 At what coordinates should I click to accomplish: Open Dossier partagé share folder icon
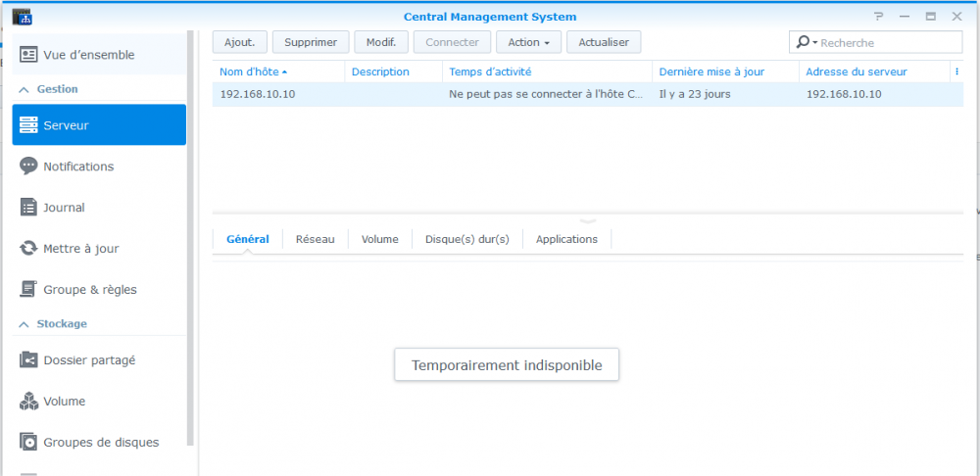point(28,360)
